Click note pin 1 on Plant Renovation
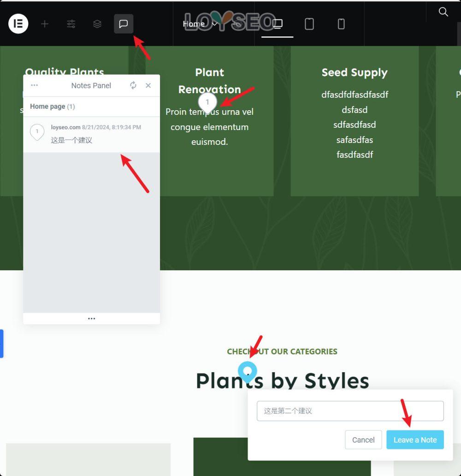This screenshot has width=461, height=476. click(x=207, y=102)
